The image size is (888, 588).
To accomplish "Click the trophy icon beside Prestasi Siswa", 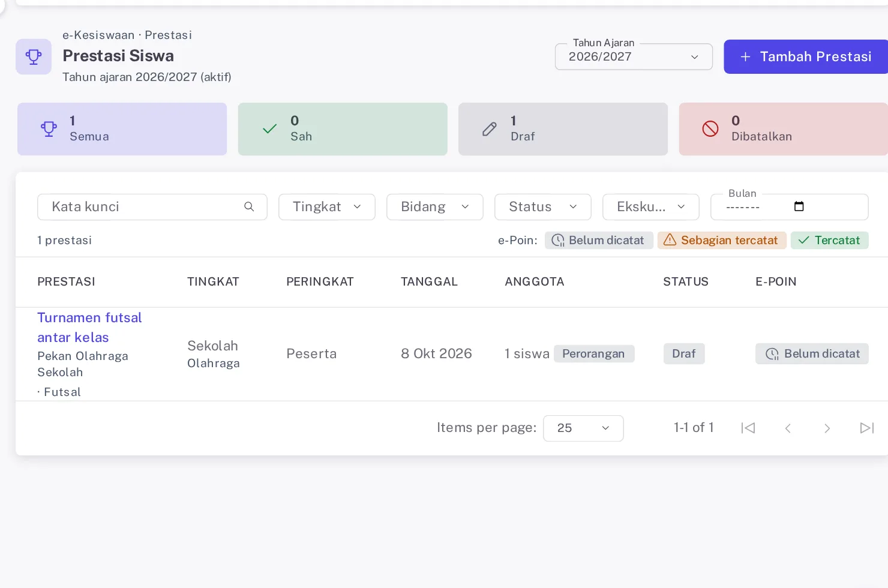I will [x=34, y=57].
